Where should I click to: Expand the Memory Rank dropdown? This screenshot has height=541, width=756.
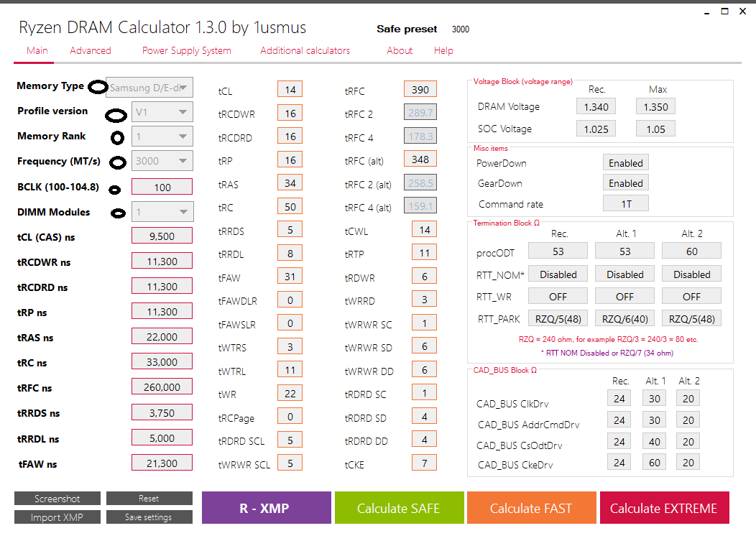162,137
